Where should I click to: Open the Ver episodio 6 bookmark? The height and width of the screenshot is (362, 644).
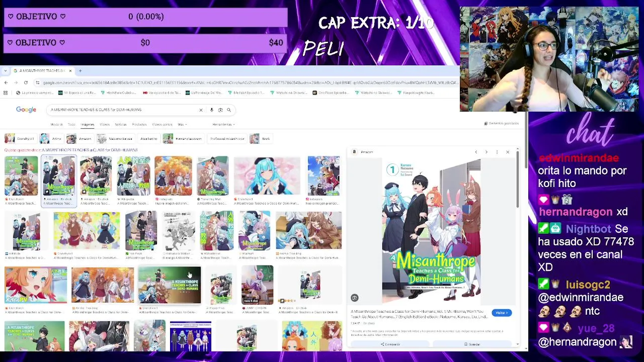click(x=162, y=93)
